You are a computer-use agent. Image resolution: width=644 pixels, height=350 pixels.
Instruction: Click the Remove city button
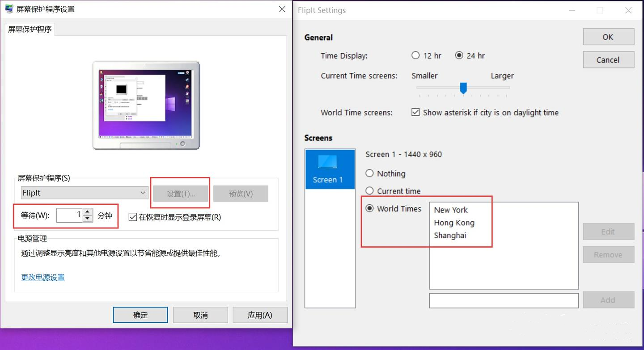(x=608, y=255)
